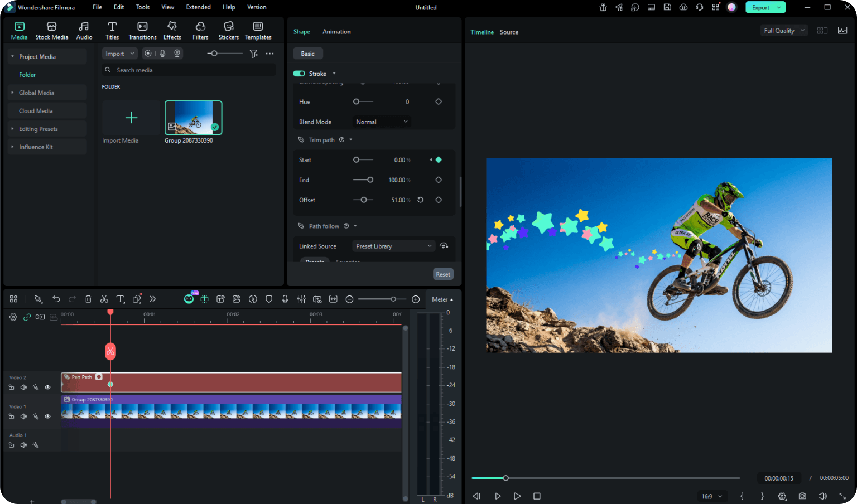Screen dimensions: 857x504
Task: Open the 16:9 aspect ratio dropdown
Action: pyautogui.click(x=711, y=496)
